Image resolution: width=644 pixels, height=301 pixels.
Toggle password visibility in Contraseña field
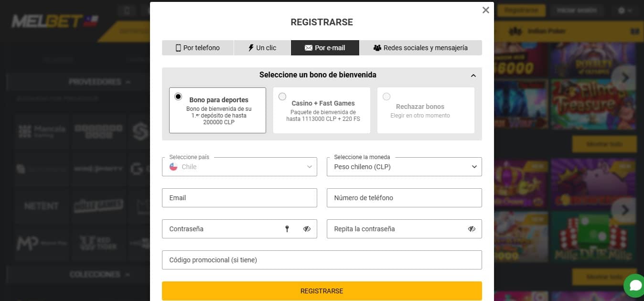tap(306, 229)
